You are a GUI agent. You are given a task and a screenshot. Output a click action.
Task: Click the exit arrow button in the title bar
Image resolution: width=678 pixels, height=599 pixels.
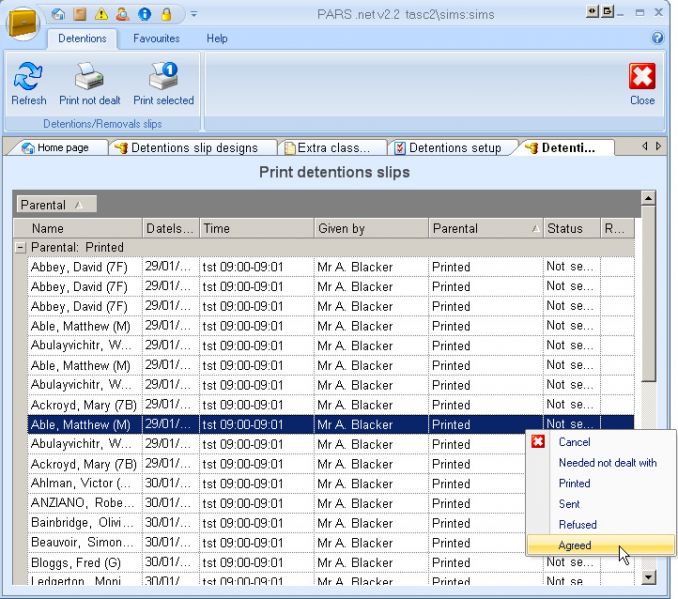click(608, 12)
